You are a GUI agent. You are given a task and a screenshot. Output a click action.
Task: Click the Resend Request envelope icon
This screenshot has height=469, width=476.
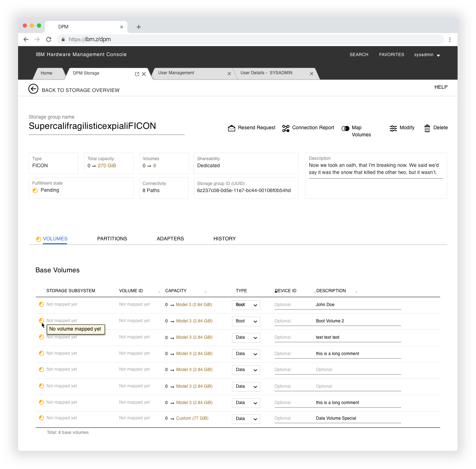[x=232, y=128]
